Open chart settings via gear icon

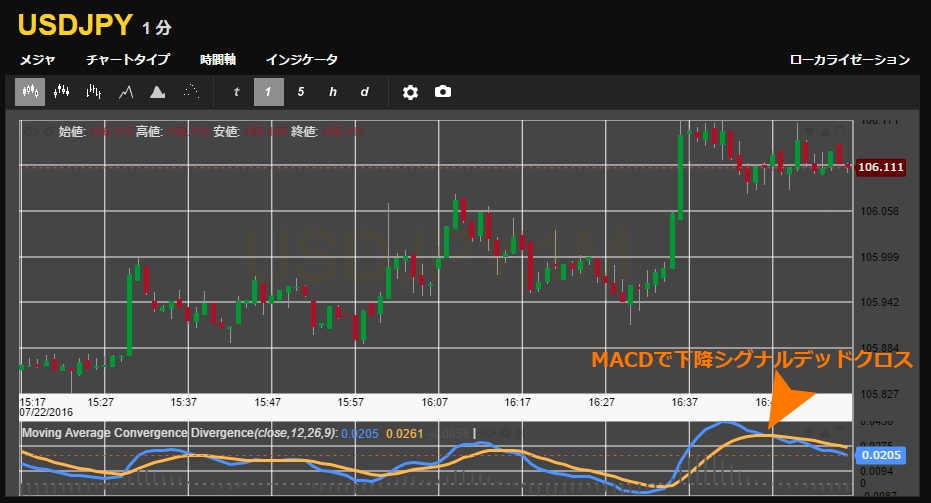coord(410,92)
